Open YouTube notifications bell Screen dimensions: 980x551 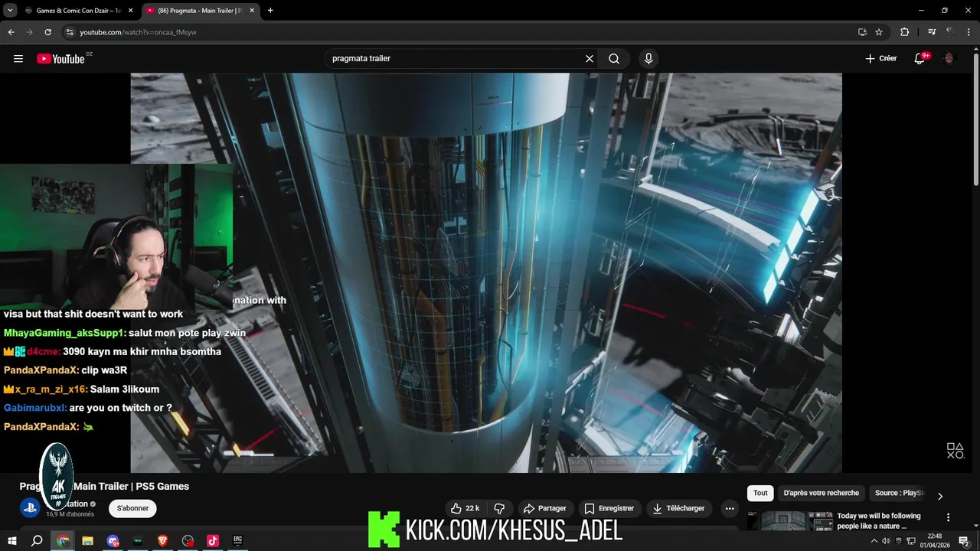(x=920, y=59)
